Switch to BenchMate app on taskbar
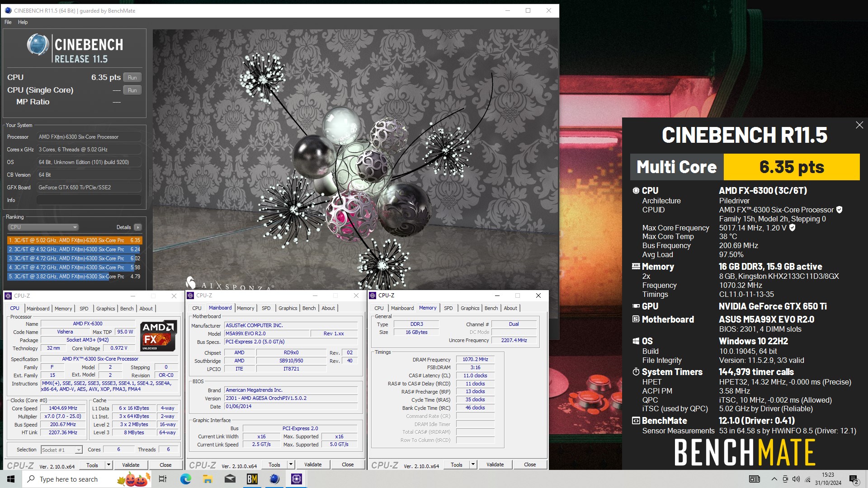Viewport: 868px width, 488px height. pyautogui.click(x=252, y=479)
